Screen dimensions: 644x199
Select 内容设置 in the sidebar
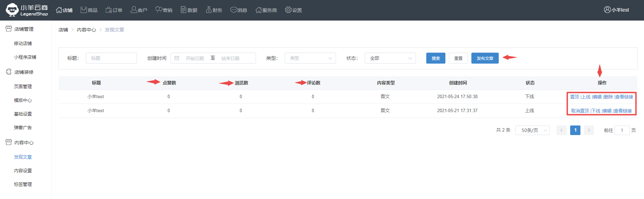[x=23, y=171]
